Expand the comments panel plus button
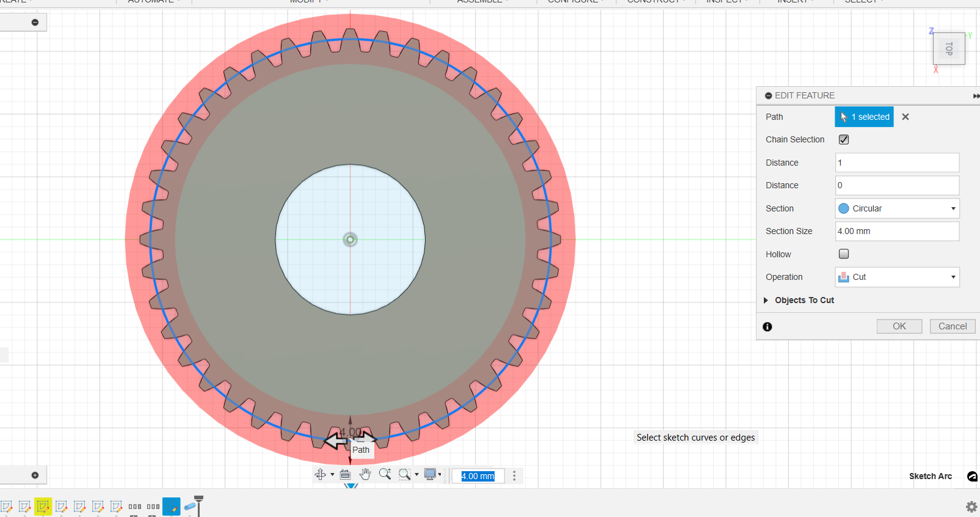This screenshot has width=980, height=517. coord(35,475)
